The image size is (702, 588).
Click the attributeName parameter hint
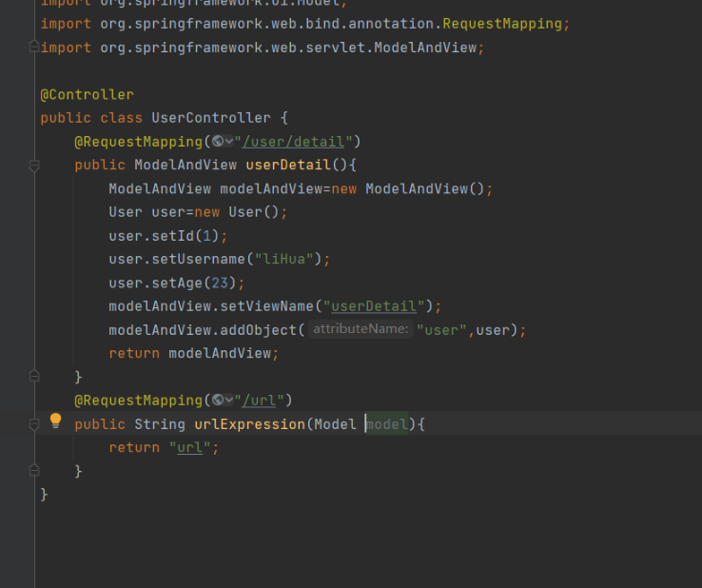(361, 329)
